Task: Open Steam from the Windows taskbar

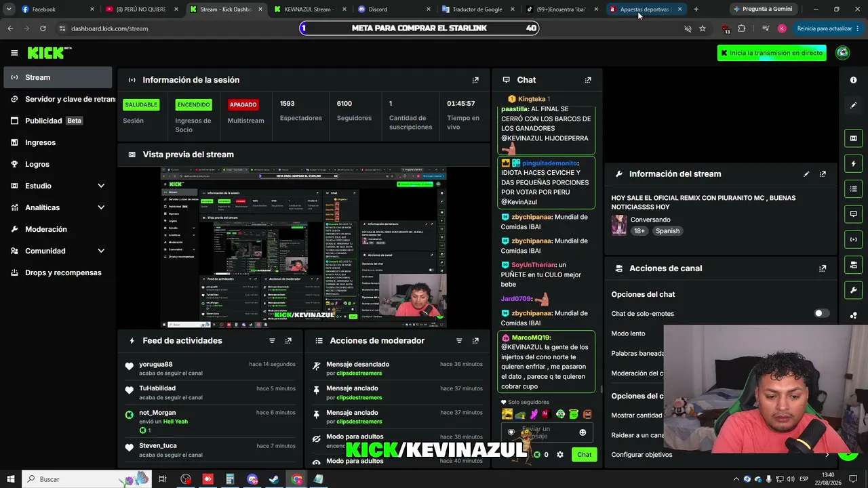Action: tap(274, 479)
